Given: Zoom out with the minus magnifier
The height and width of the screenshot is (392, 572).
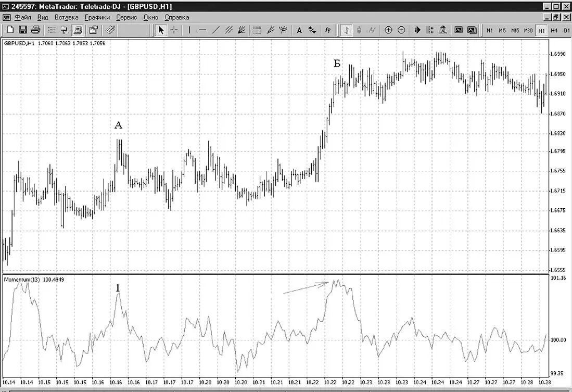Looking at the screenshot, I should coord(401,30).
